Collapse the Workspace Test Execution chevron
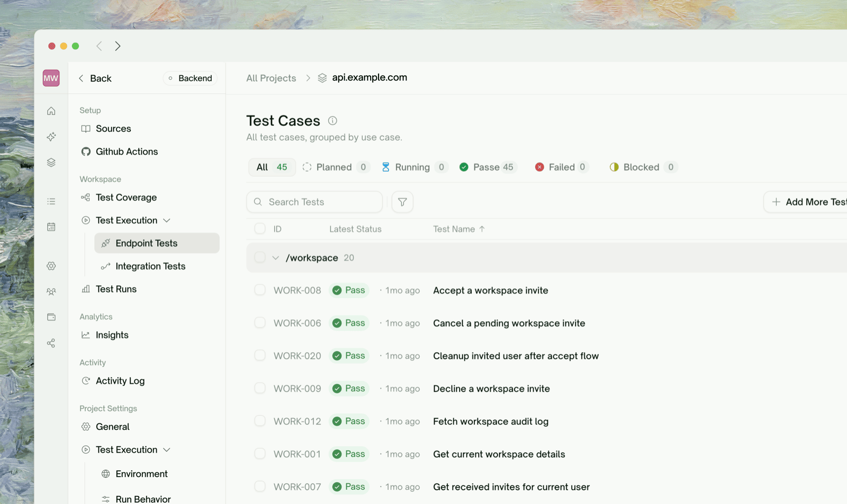847x504 pixels. [x=167, y=220]
